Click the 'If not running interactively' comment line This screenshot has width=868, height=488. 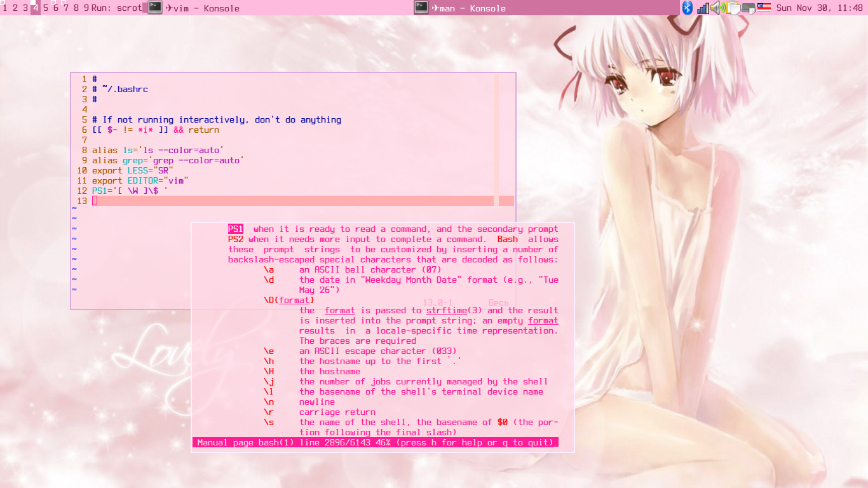point(217,120)
